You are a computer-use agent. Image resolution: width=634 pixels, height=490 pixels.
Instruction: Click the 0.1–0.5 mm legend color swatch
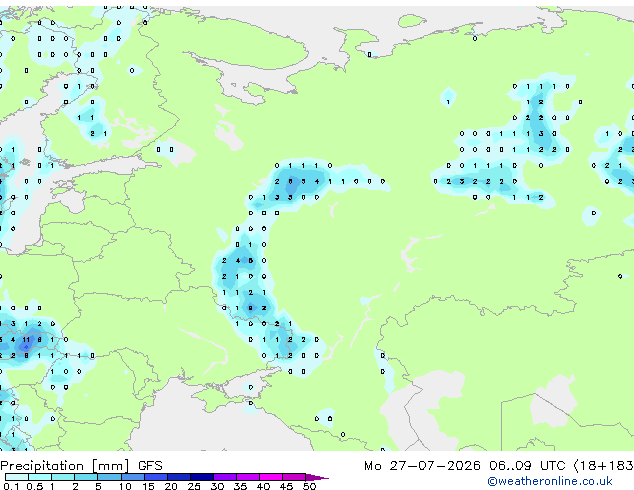(17, 477)
